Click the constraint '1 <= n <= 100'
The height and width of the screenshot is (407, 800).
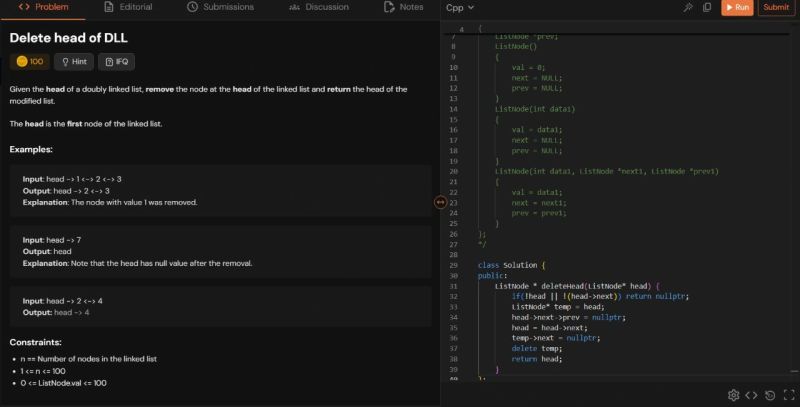pyautogui.click(x=43, y=371)
